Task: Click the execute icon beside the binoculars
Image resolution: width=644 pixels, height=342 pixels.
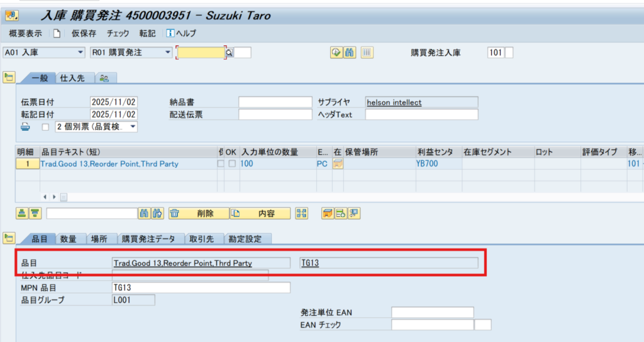Action: [x=336, y=53]
